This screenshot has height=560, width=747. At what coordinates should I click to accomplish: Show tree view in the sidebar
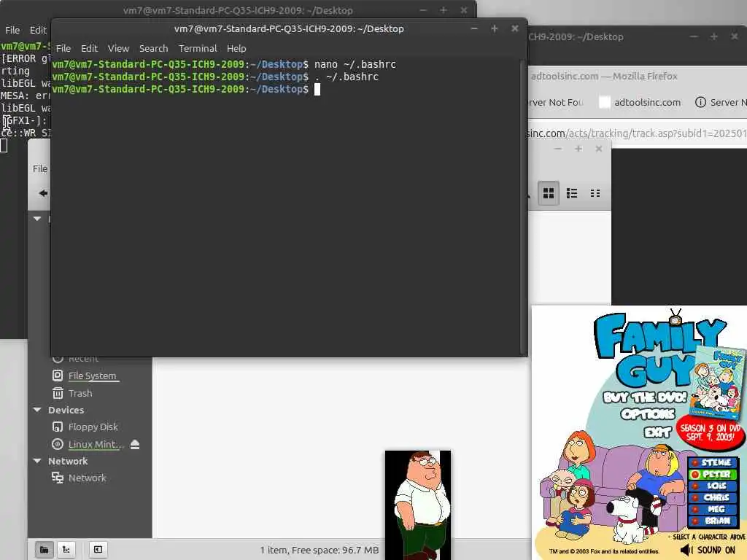(x=66, y=550)
